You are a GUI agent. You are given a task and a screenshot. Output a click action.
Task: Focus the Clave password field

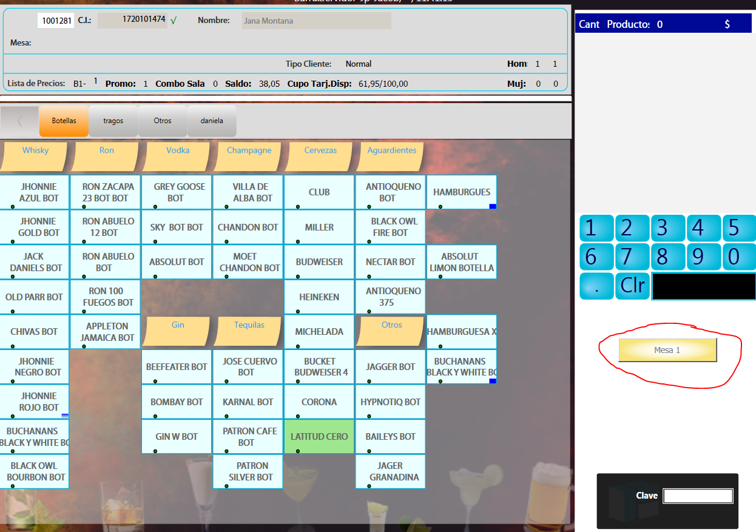698,496
